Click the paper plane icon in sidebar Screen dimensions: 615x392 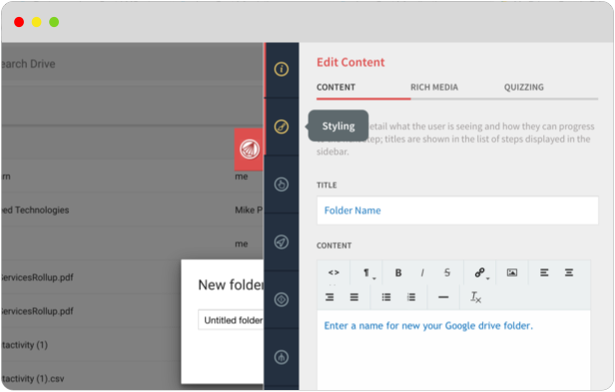tap(281, 242)
